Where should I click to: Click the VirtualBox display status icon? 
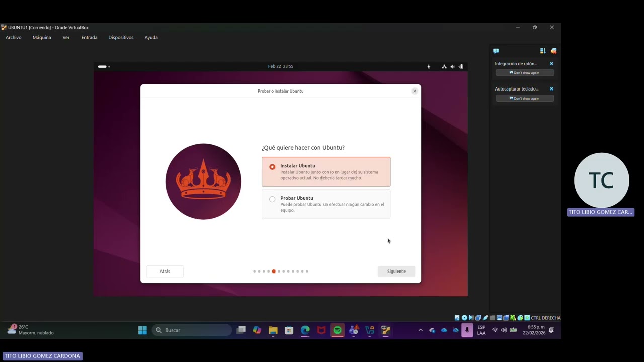(499, 318)
